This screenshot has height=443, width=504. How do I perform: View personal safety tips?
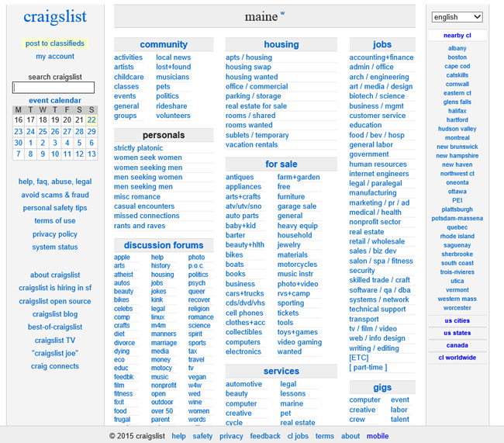55,208
